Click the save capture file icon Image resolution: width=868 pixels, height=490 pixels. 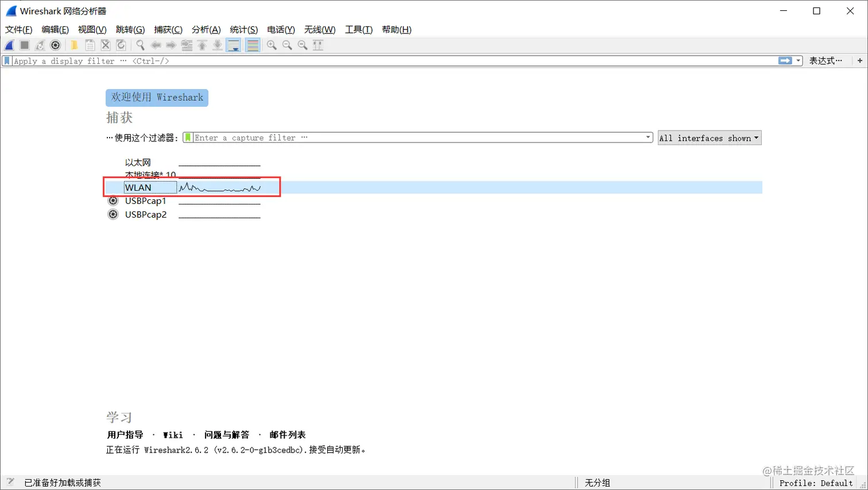tap(90, 45)
